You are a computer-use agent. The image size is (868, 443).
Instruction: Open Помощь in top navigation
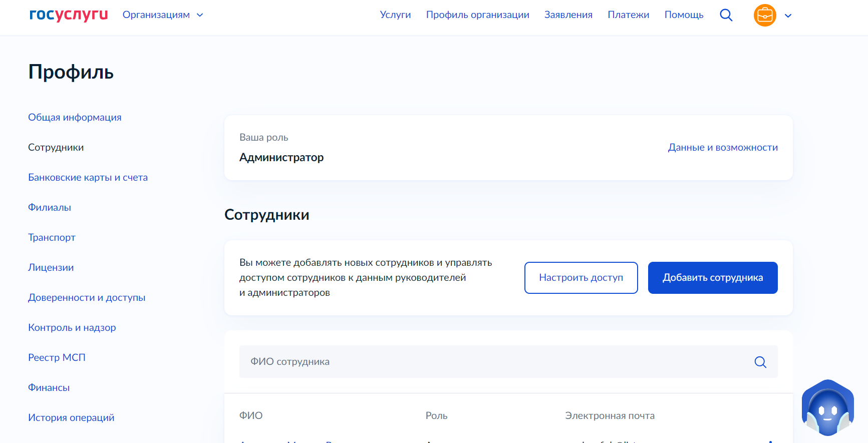click(684, 15)
